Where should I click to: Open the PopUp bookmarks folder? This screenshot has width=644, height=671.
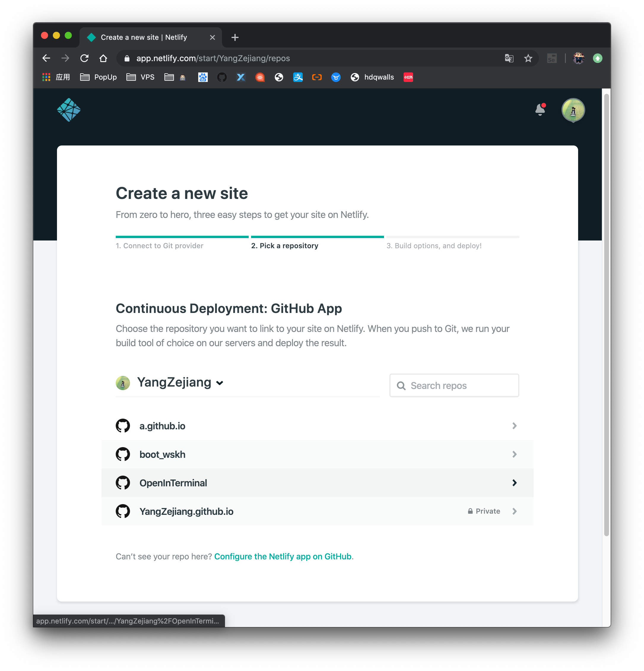point(98,77)
